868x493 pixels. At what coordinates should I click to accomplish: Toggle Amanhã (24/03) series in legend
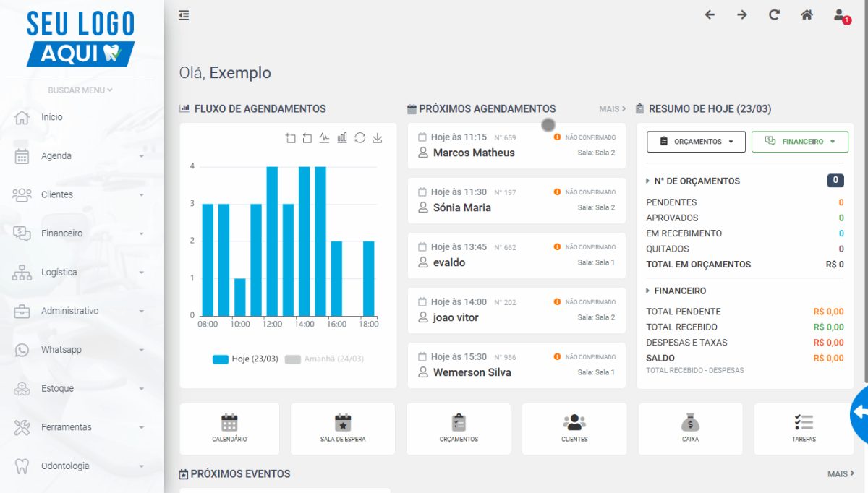[324, 359]
